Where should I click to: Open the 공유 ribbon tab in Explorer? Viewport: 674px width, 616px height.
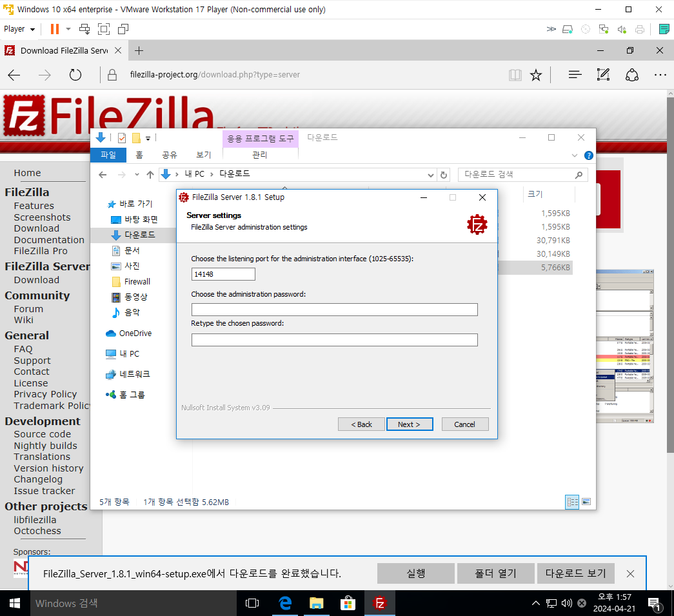[x=170, y=155]
